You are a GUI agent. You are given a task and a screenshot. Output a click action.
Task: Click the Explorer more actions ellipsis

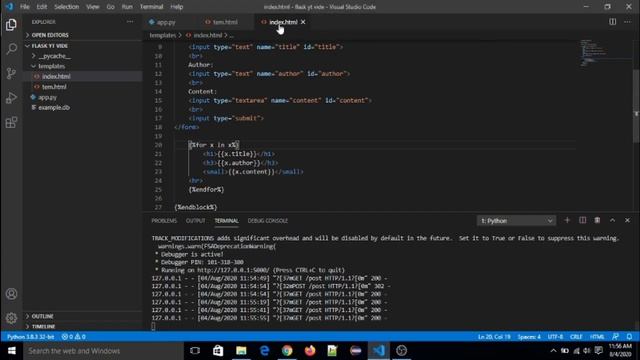130,22
